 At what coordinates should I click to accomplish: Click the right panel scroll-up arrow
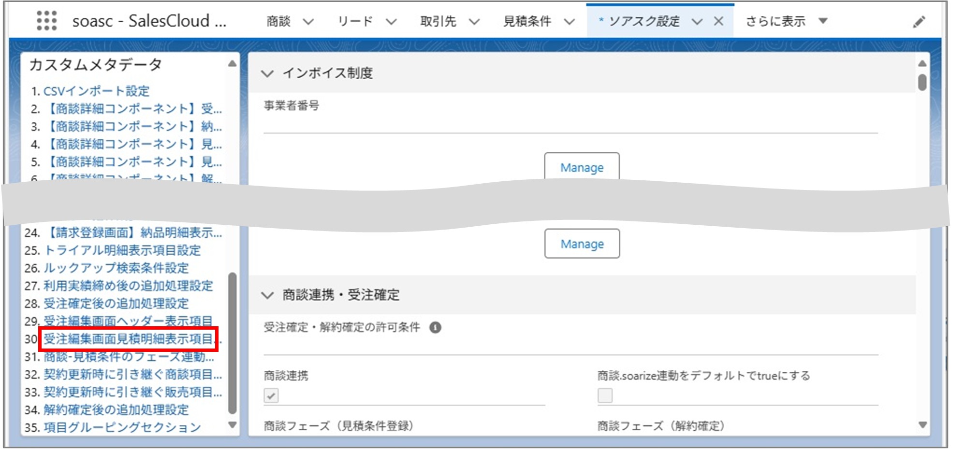pyautogui.click(x=922, y=63)
